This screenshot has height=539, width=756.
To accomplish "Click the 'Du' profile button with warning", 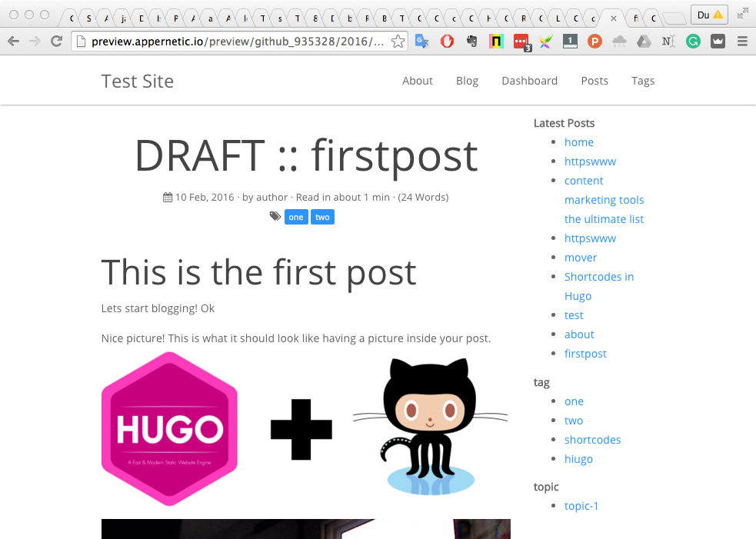I will click(x=709, y=15).
